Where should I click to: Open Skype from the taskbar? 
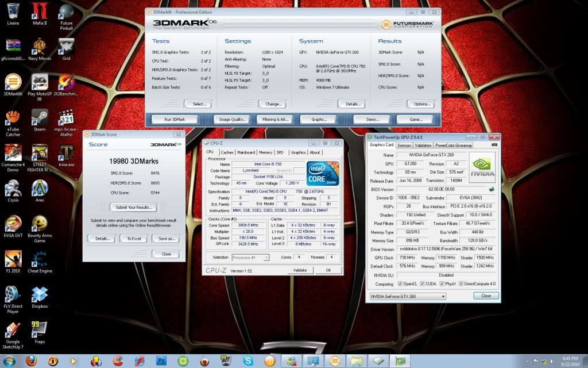248,361
